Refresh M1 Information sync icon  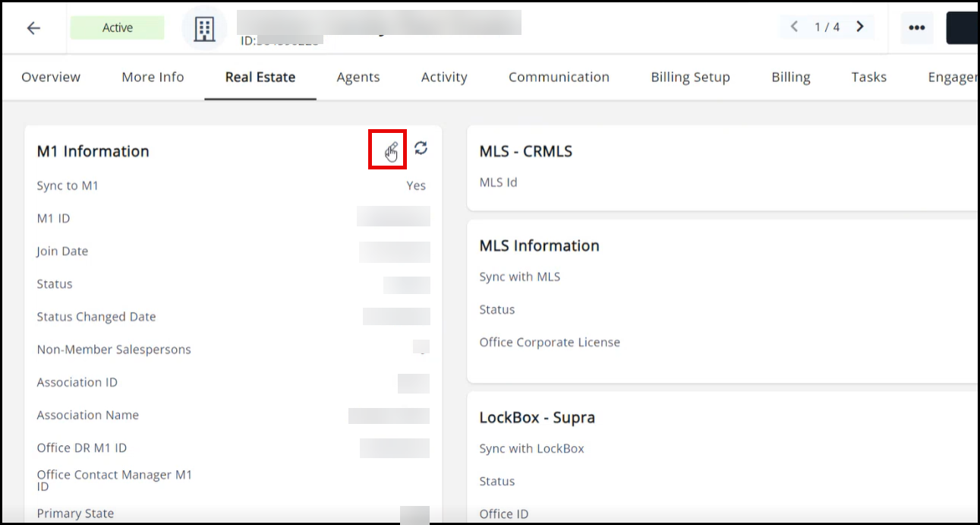click(x=421, y=148)
